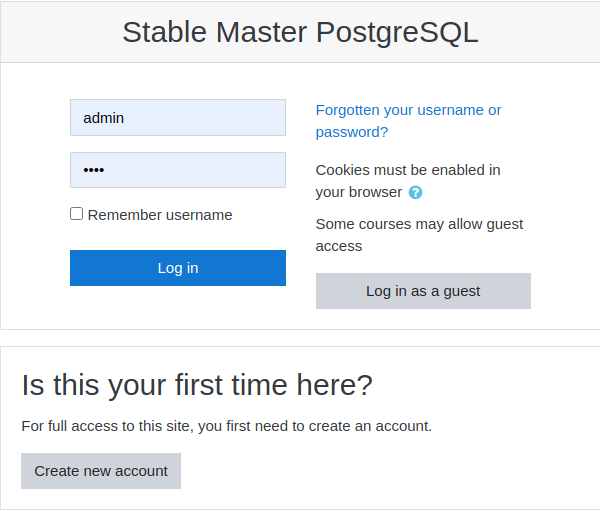Open the cookies help question mark icon
The width and height of the screenshot is (600, 511).
coord(415,193)
